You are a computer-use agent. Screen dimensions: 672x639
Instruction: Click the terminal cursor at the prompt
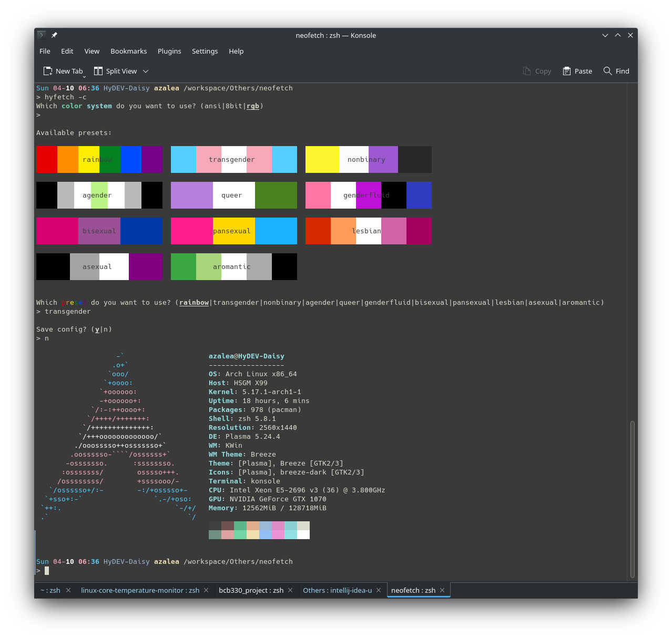point(47,571)
